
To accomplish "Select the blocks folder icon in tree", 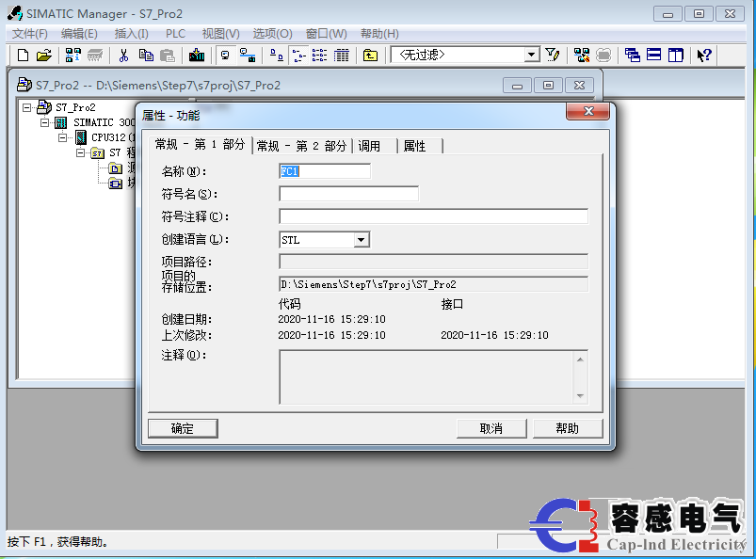I will point(115,184).
